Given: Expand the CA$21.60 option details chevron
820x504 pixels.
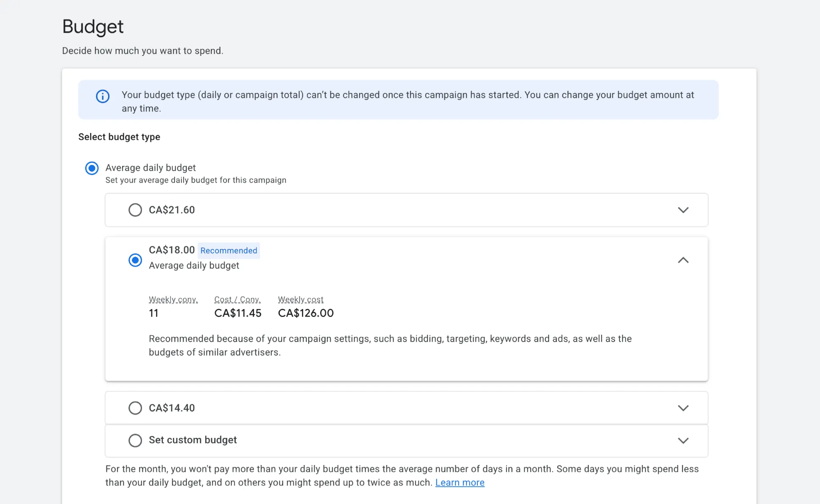Looking at the screenshot, I should click(683, 210).
